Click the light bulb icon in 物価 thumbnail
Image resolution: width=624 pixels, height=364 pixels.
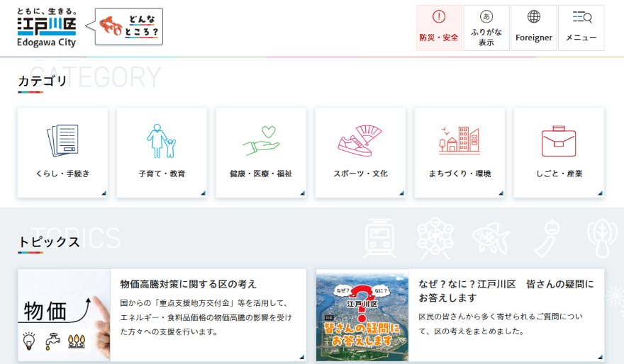coord(29,341)
